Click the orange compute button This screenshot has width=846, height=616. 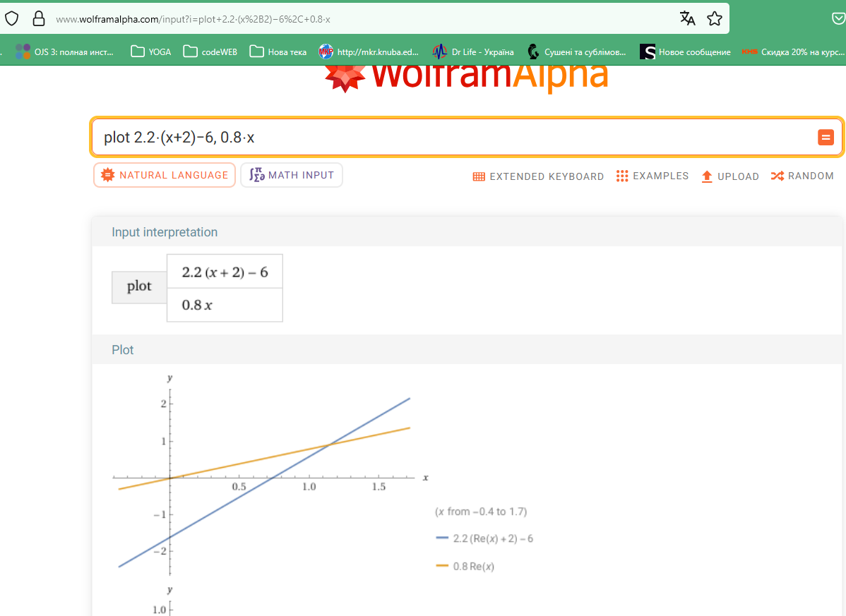(x=826, y=137)
